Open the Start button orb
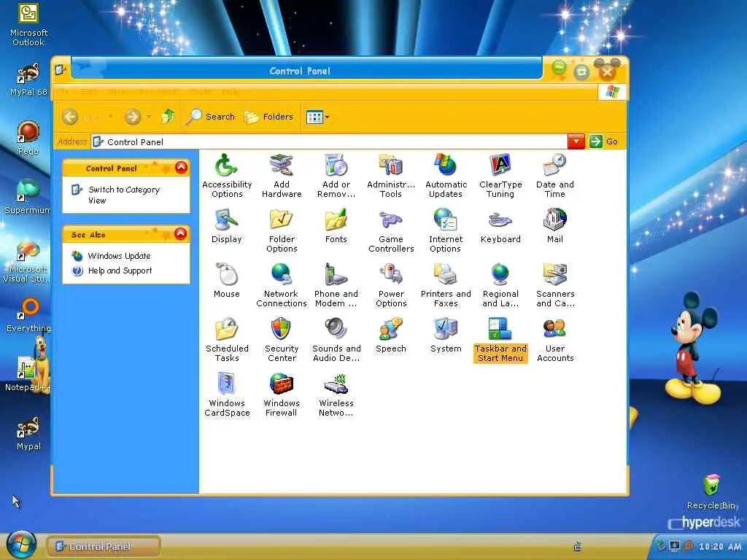Screen dimensions: 747x560 point(21,545)
